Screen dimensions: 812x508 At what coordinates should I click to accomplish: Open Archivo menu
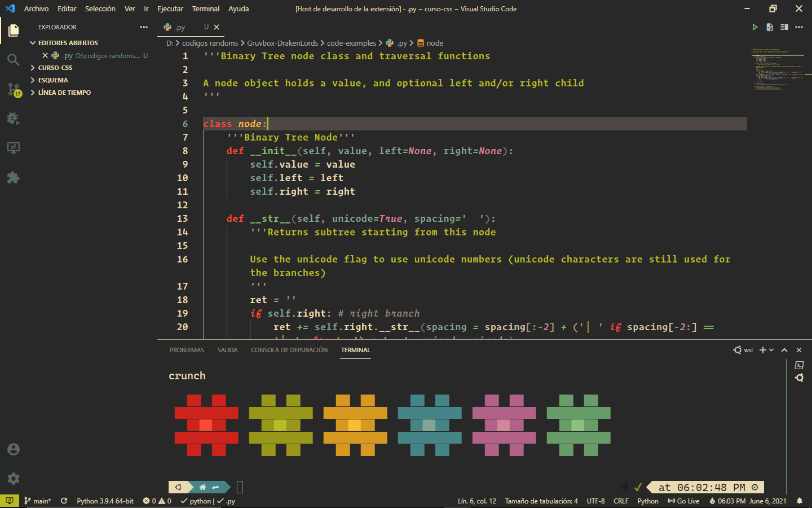(x=36, y=8)
